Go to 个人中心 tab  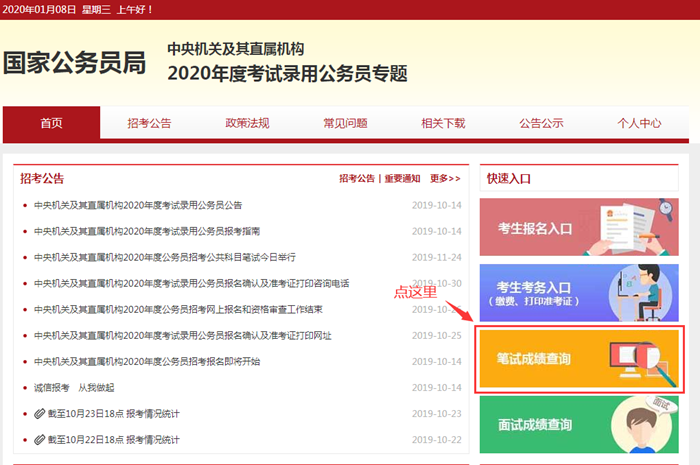[639, 124]
